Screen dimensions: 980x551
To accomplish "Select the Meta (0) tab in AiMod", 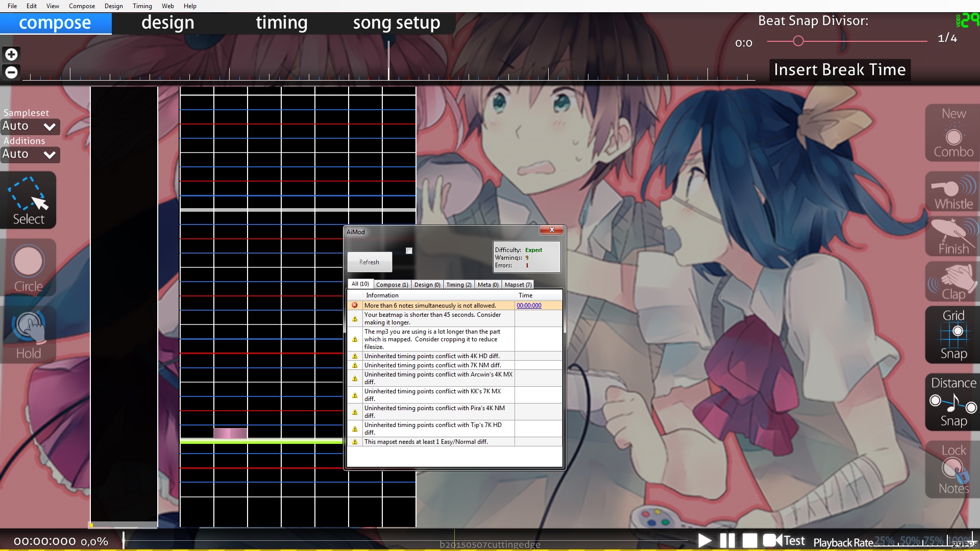I will [x=488, y=285].
